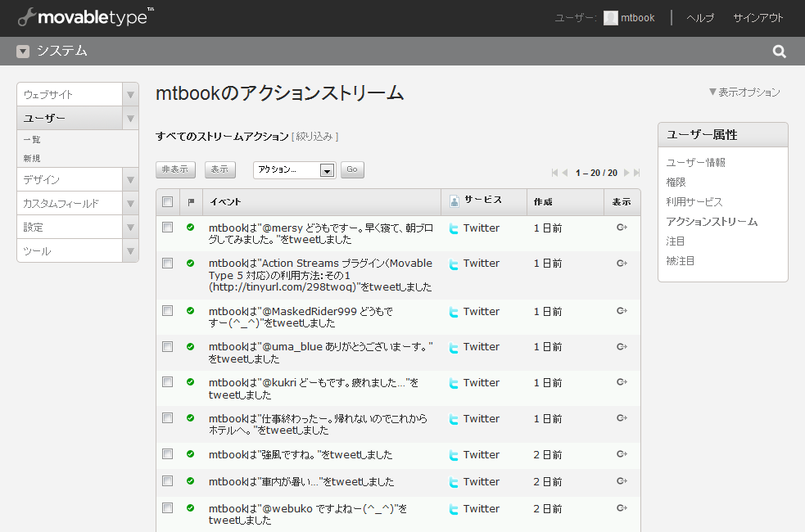Toggle the select-all checkbox in table header
805x532 pixels.
tap(167, 201)
